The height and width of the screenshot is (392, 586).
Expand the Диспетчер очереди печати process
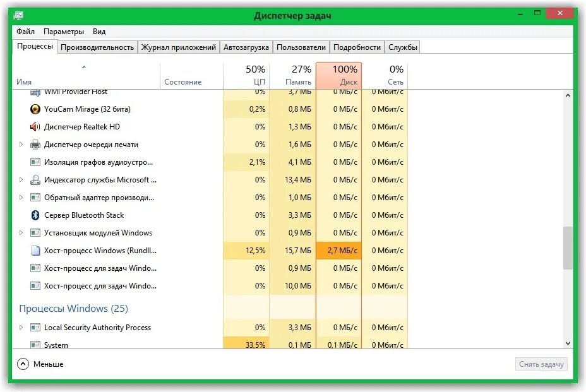coord(21,145)
